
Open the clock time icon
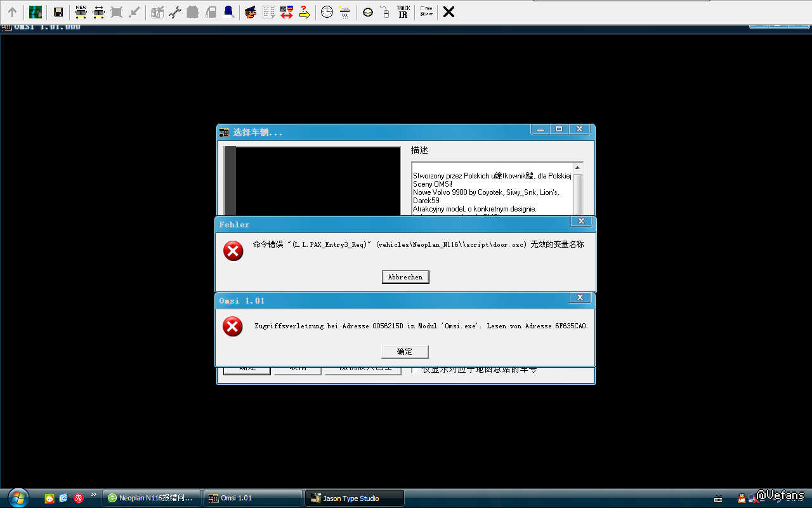(327, 12)
